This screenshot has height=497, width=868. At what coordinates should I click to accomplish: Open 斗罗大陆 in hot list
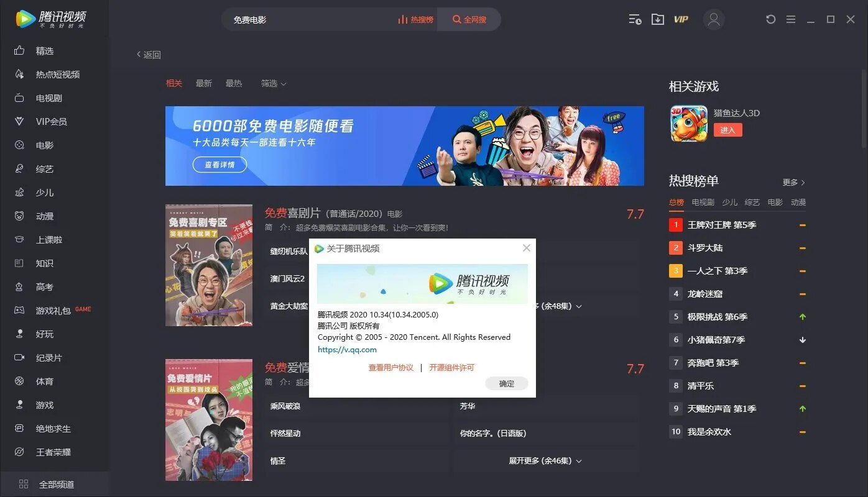[x=705, y=248]
